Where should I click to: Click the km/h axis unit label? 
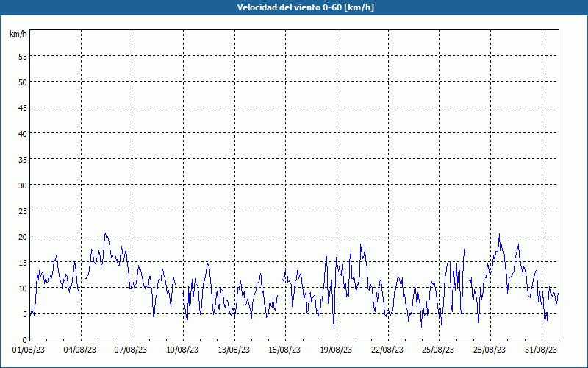click(x=18, y=34)
